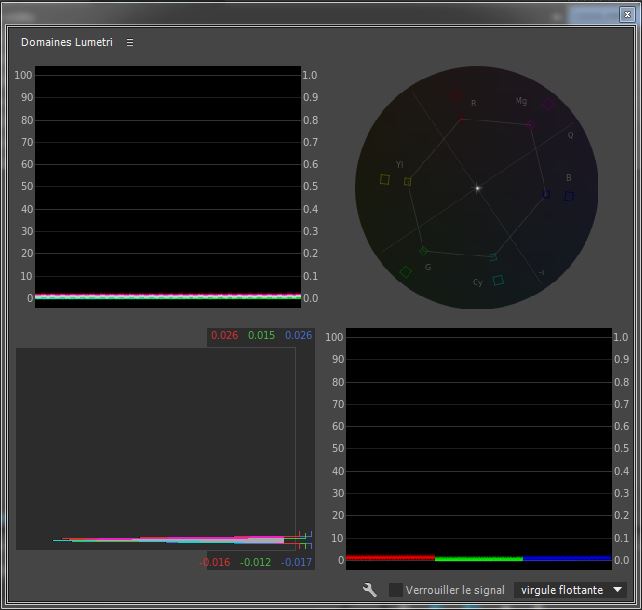Select the Domaines Lumetri tab
Image resolution: width=642 pixels, height=610 pixels.
coord(66,43)
